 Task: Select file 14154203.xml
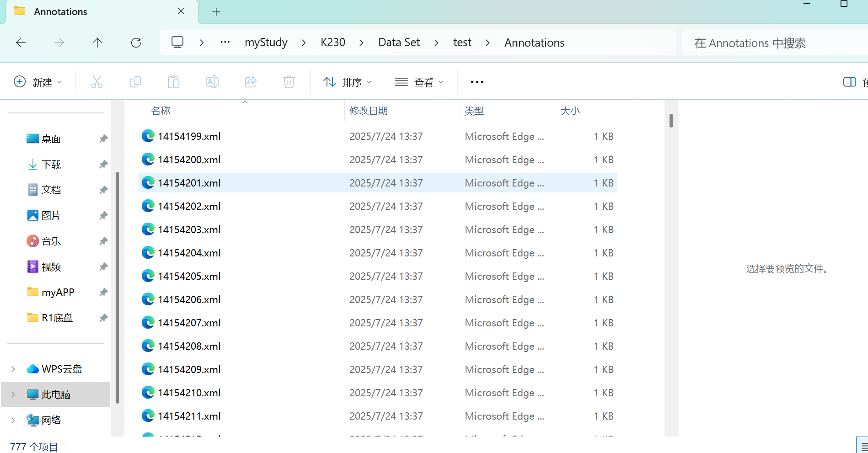pyautogui.click(x=377, y=229)
